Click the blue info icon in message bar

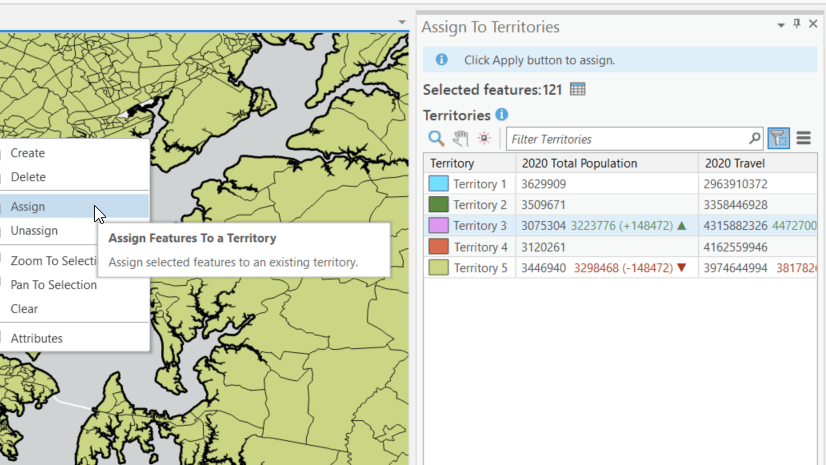click(441, 60)
